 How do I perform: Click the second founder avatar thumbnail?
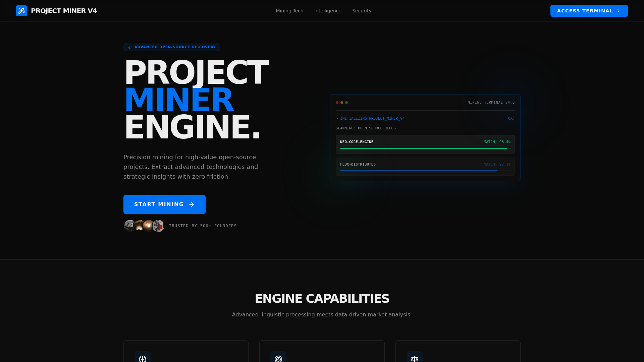pyautogui.click(x=139, y=226)
